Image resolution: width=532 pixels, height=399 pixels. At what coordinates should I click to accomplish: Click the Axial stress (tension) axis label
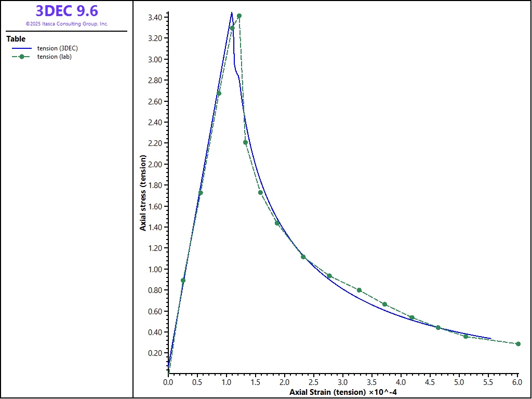tap(142, 193)
